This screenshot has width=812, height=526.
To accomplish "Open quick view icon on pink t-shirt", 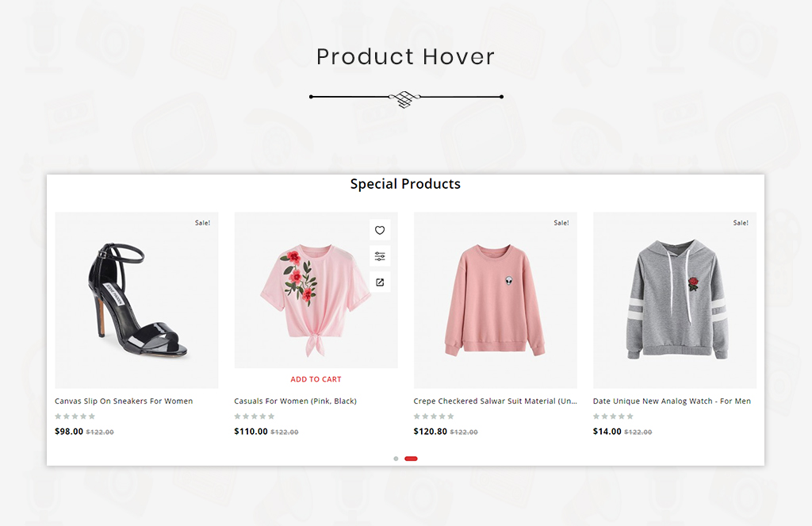I will coord(380,282).
